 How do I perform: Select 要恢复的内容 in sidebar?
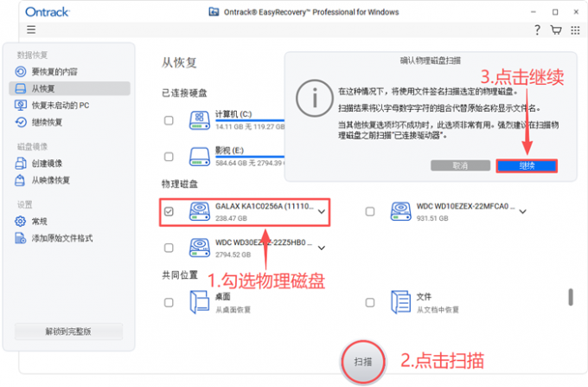(x=70, y=72)
